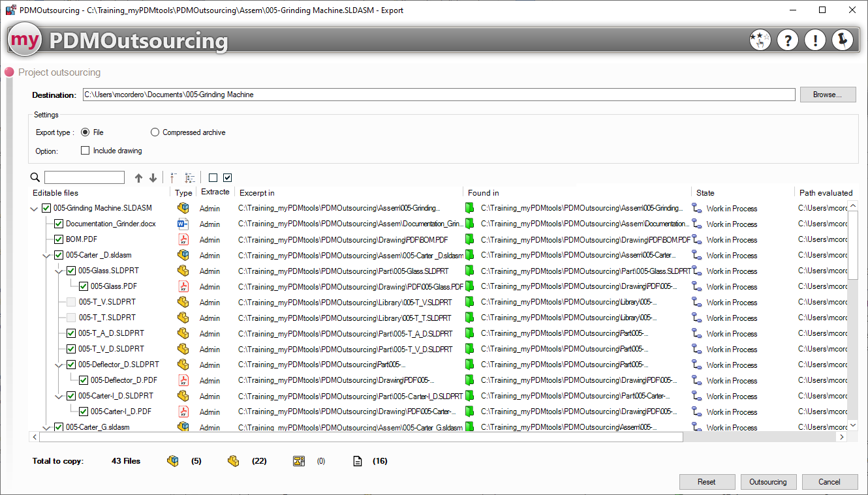Viewport: 868px width, 495px height.
Task: Click the collapse tree icon in toolbar
Action: (x=174, y=178)
